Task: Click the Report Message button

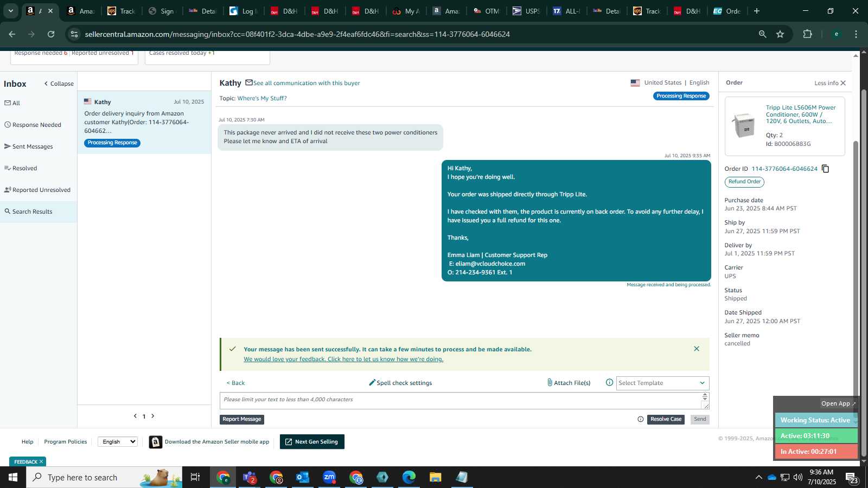Action: 241,419
